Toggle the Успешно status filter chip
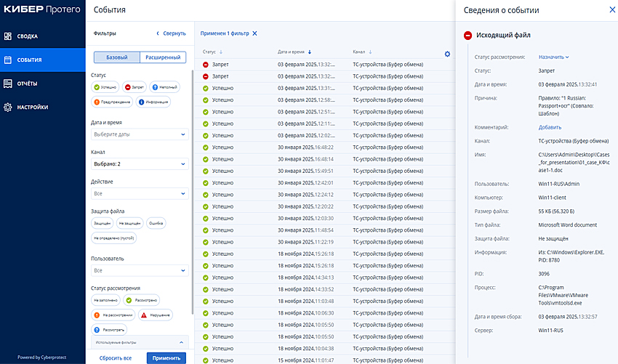 pos(105,87)
